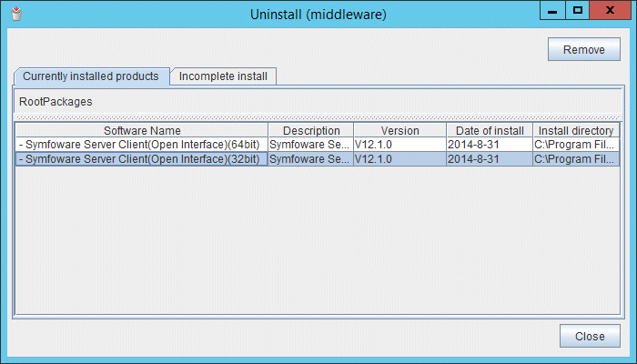The image size is (637, 364).
Task: Close the window using the red X
Action: (610, 10)
